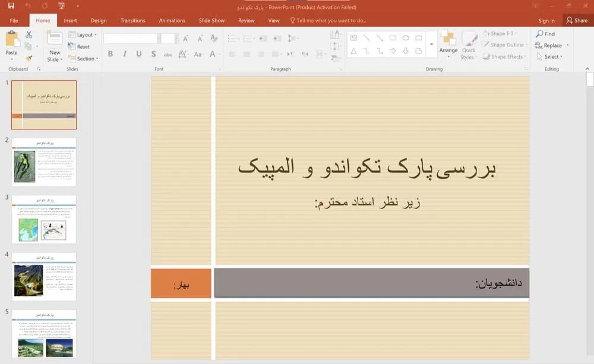The height and width of the screenshot is (364, 594).
Task: Open Shape Fill color options
Action: pyautogui.click(x=500, y=33)
